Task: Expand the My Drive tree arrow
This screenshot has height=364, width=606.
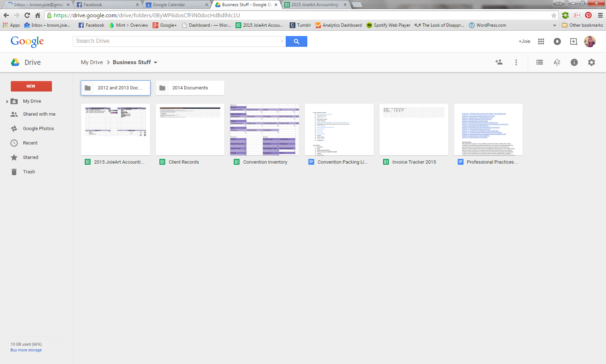Action: click(x=7, y=102)
